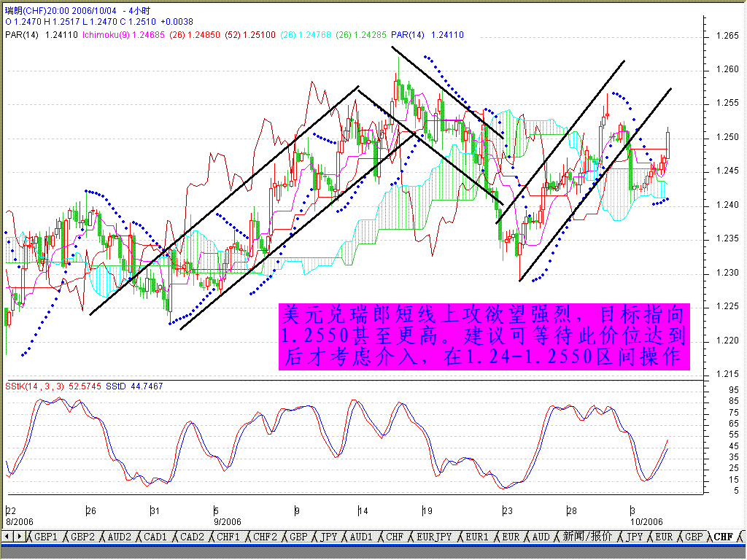Click the active bold CHF tab
747x560 pixels.
tap(724, 537)
